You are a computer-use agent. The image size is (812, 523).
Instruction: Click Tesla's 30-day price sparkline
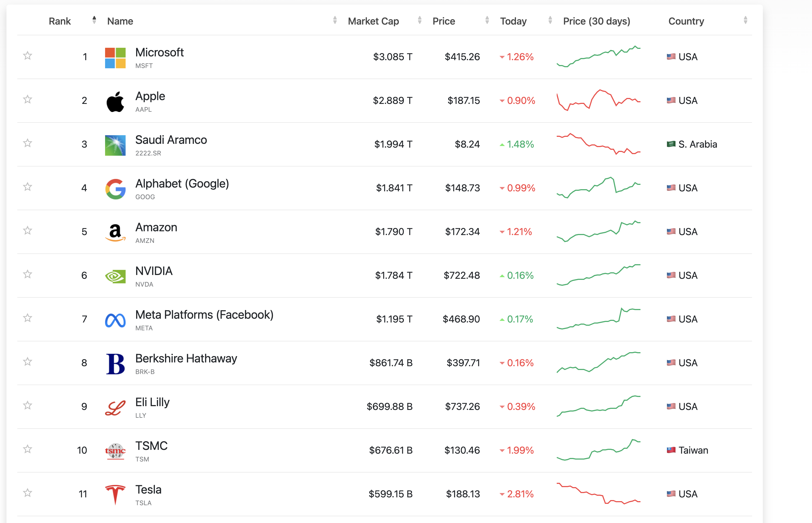(598, 494)
